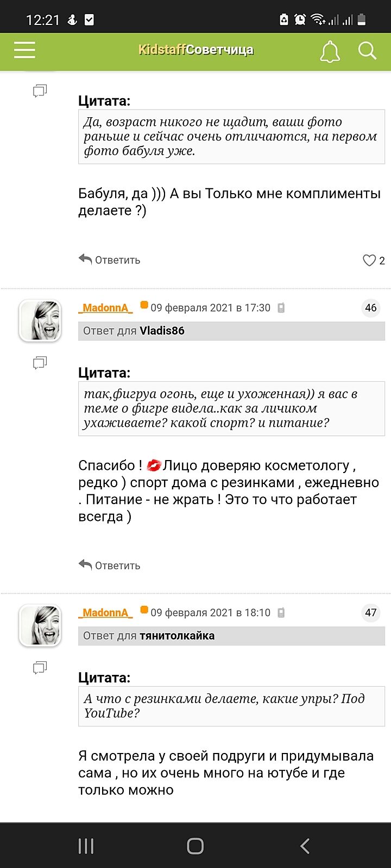Tap MadonnA avatar on post 47
The width and height of the screenshot is (391, 868).
coord(40,626)
